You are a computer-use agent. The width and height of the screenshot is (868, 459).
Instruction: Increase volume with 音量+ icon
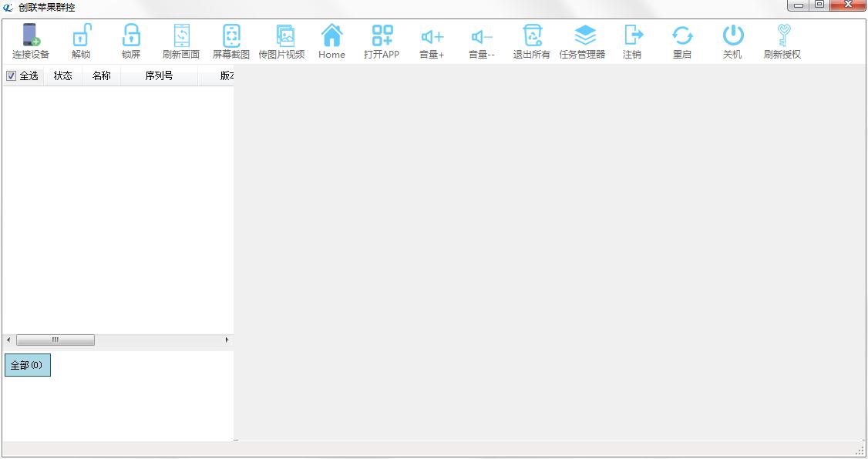point(432,42)
